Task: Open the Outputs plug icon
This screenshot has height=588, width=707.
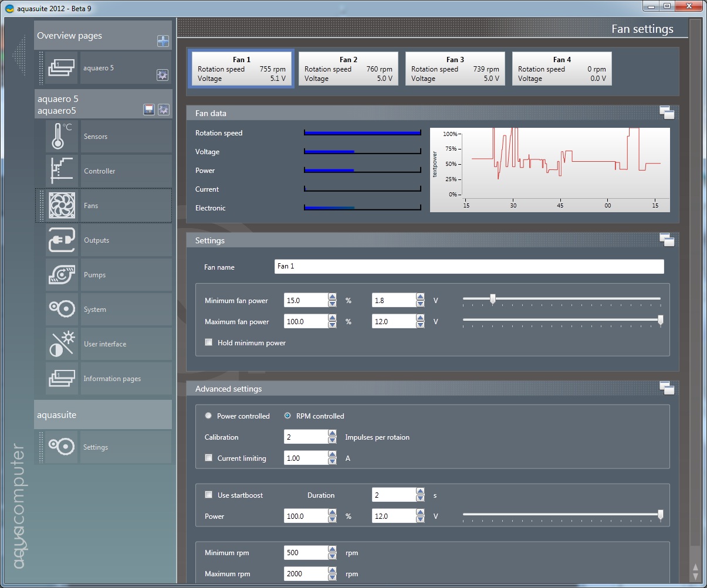Action: [62, 240]
